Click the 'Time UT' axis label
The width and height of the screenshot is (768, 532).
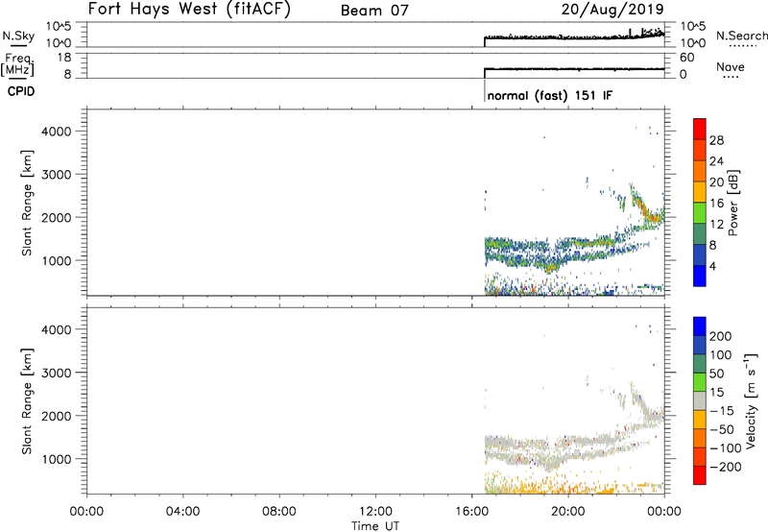tap(375, 526)
